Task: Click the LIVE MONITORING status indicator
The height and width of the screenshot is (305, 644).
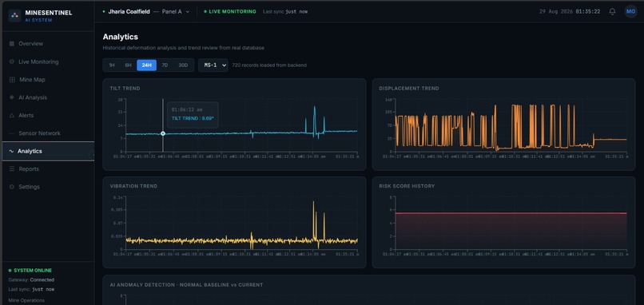Action: (x=230, y=11)
